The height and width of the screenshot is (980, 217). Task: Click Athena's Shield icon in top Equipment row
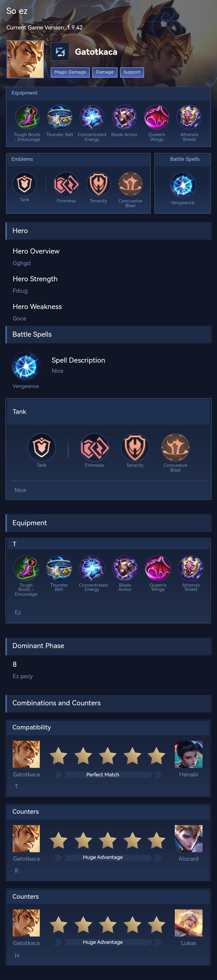pos(189,117)
